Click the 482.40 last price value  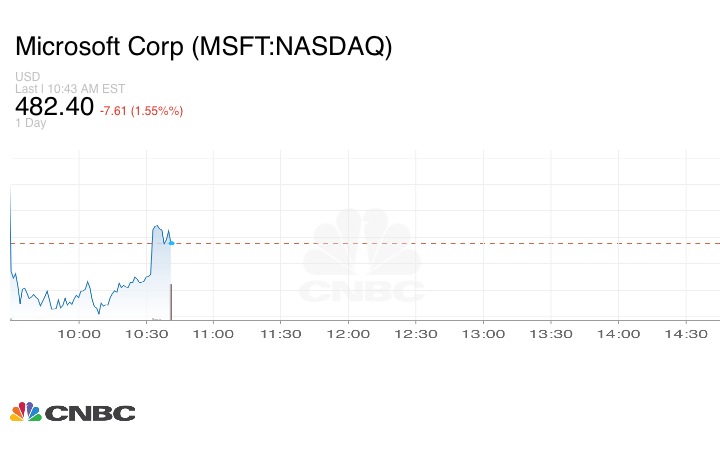[x=55, y=107]
